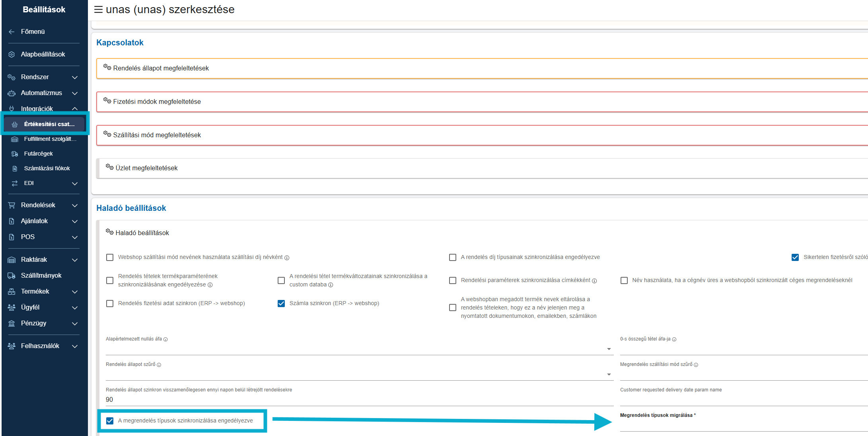Click the info icon after Alapértelmezett nullás áfa
Image resolution: width=868 pixels, height=436 pixels.
coord(165,339)
